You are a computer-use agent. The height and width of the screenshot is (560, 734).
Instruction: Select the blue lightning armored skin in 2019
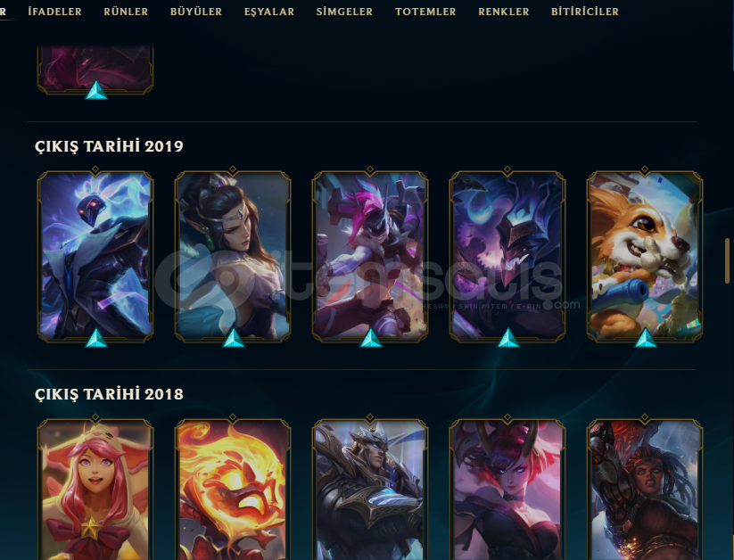pyautogui.click(x=95, y=256)
